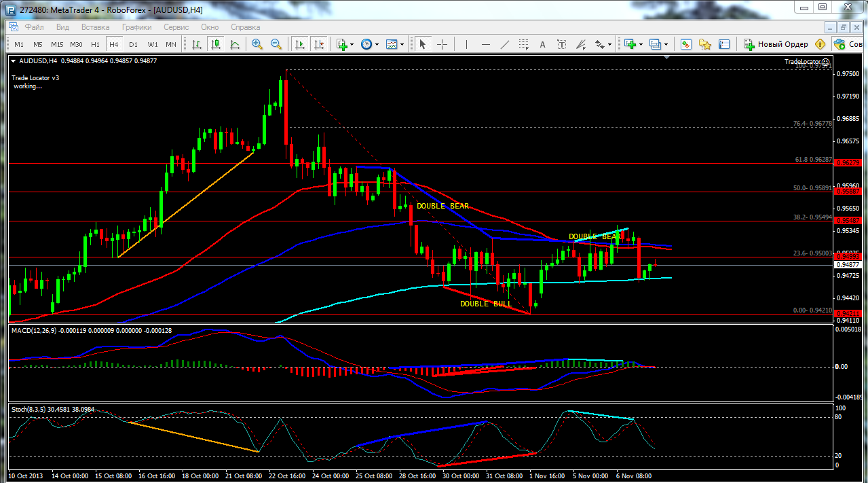Activate the crosshair cursor tool
Viewport: 868px width, 483px height.
442,44
